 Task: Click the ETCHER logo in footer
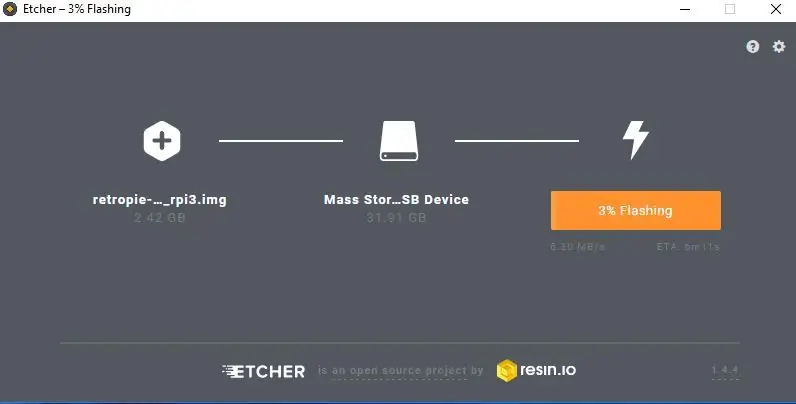(263, 371)
